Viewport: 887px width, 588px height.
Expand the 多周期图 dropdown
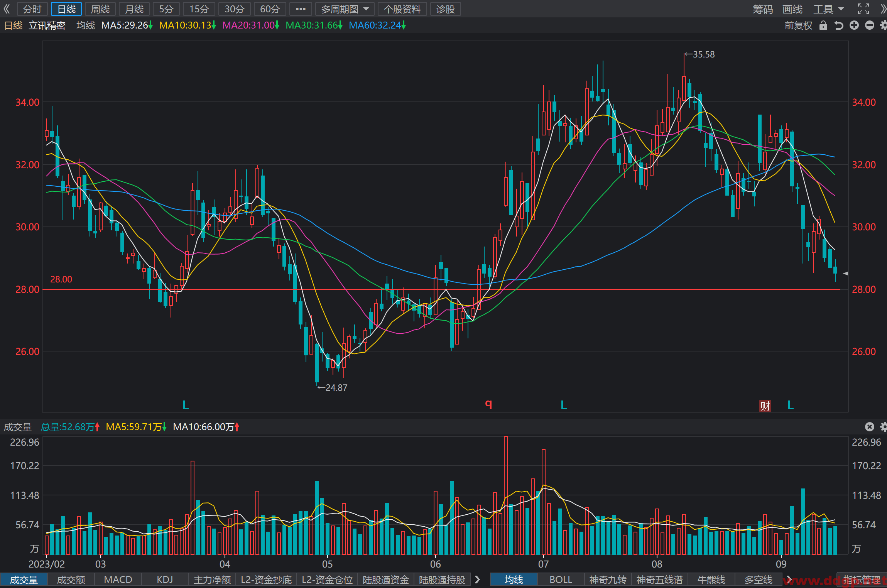[x=345, y=9]
